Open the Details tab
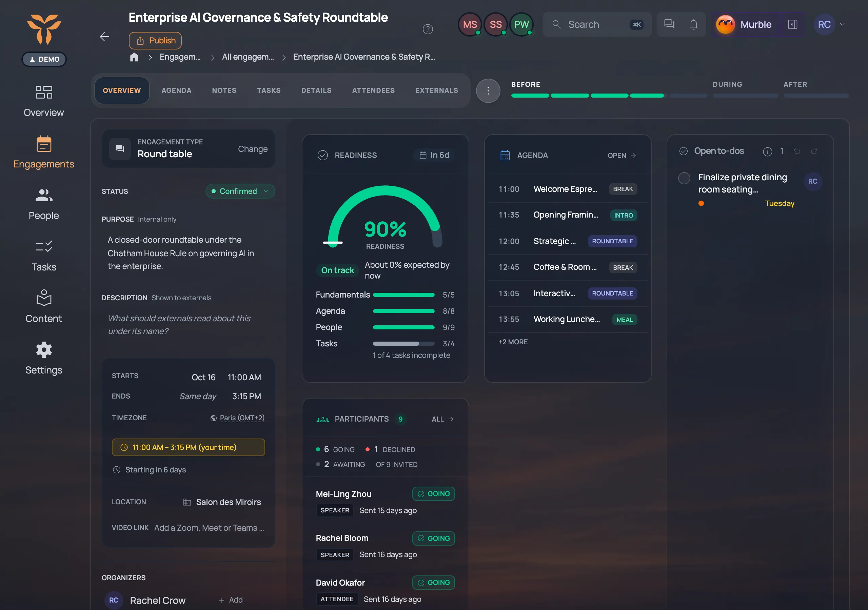This screenshot has width=868, height=610. (316, 91)
